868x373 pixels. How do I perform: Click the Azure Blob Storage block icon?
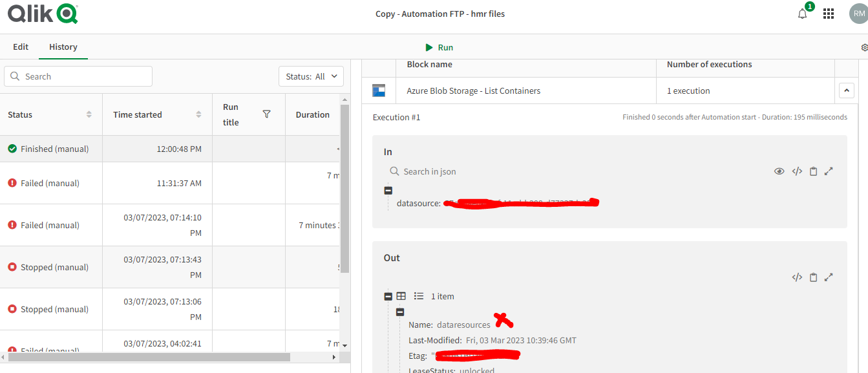click(379, 91)
